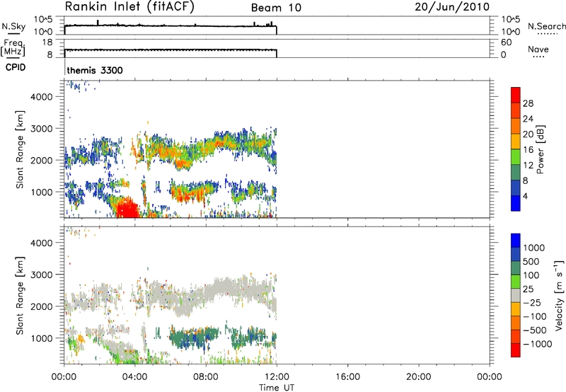Click the "Freq. [MHz]" axis label
The image size is (566, 392).
13,48
